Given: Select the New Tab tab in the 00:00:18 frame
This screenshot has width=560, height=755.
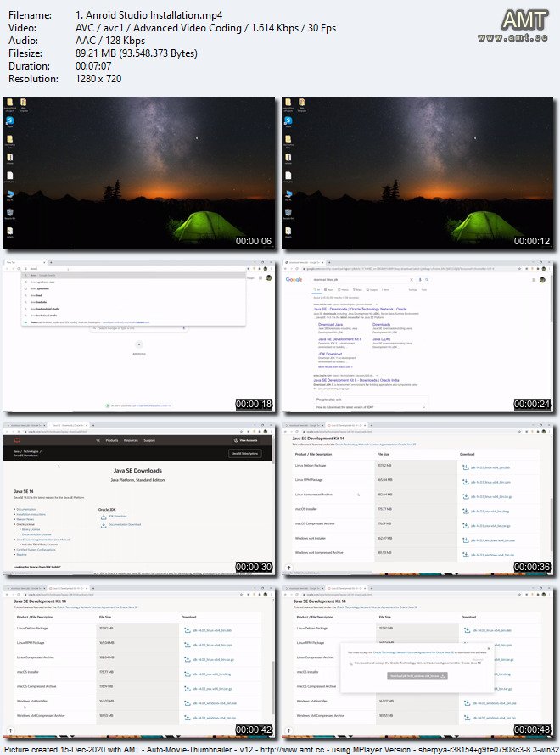Looking at the screenshot, I should coord(24,262).
